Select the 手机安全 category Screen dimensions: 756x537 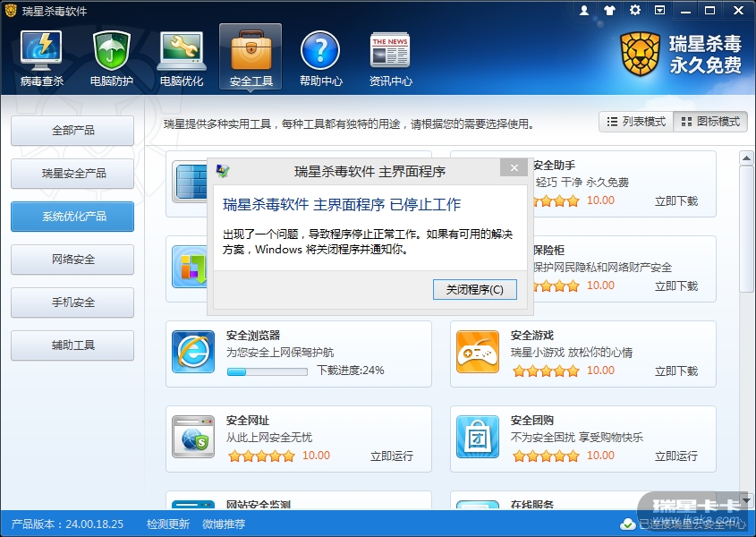72,303
